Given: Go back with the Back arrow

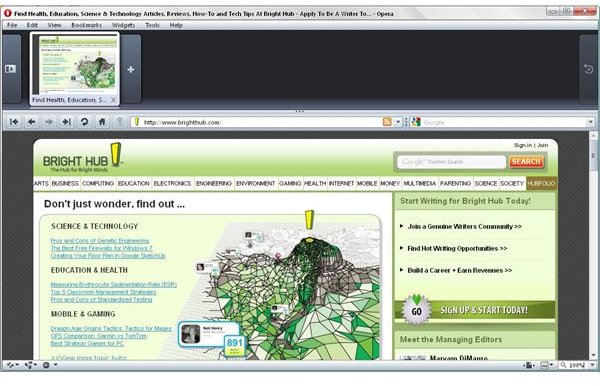Looking at the screenshot, I should (32, 122).
